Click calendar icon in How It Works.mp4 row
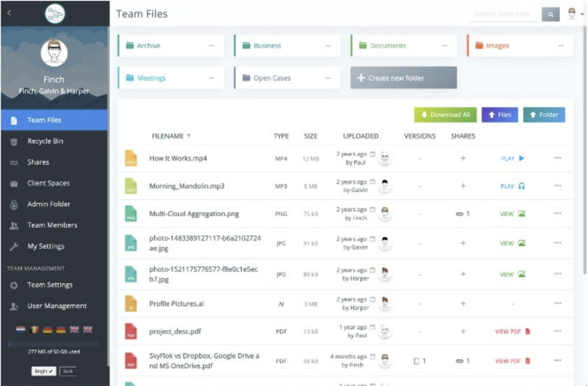This screenshot has width=588, height=386. click(372, 154)
